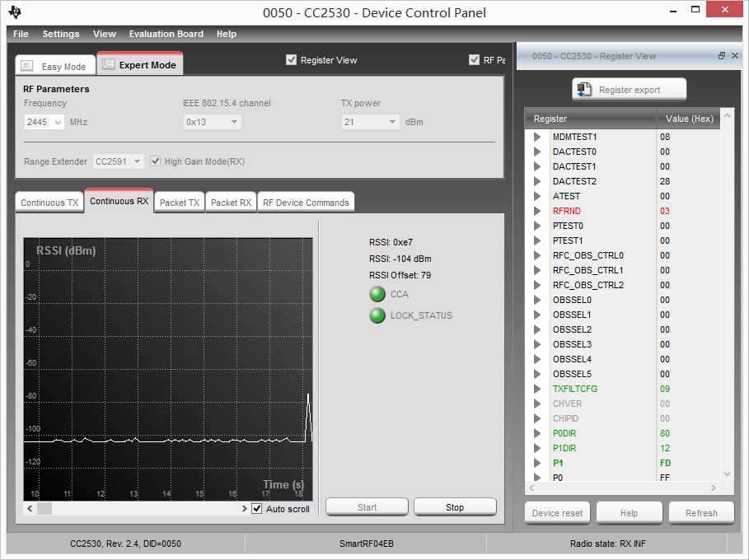The width and height of the screenshot is (749, 560).
Task: Expand the CHIPID register row
Action: click(537, 418)
